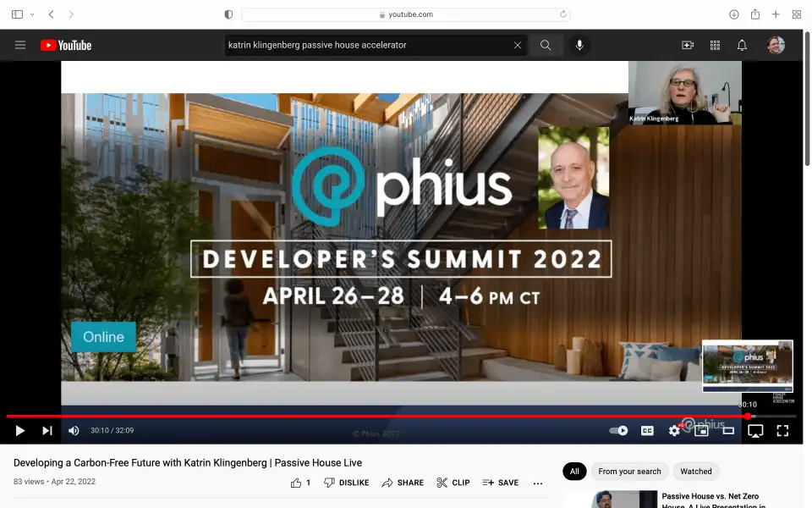Toggle closed captions (CC)
This screenshot has width=812, height=508.
coord(647,431)
